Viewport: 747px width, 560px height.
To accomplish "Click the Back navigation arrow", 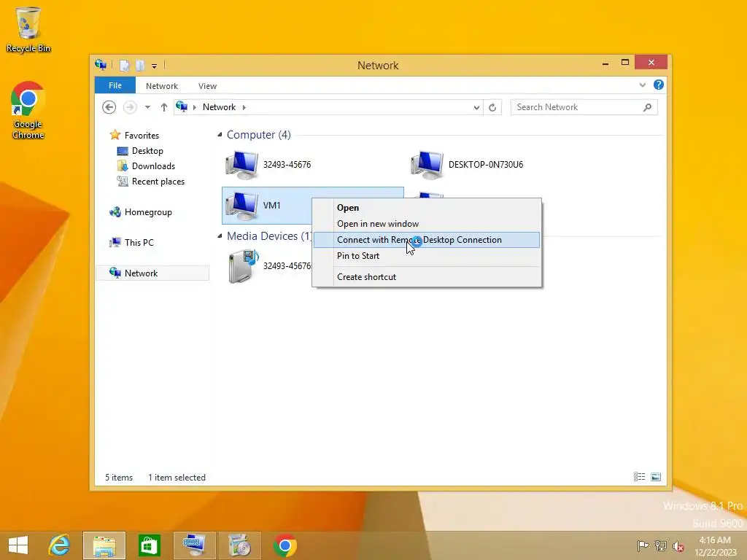I will click(x=109, y=107).
